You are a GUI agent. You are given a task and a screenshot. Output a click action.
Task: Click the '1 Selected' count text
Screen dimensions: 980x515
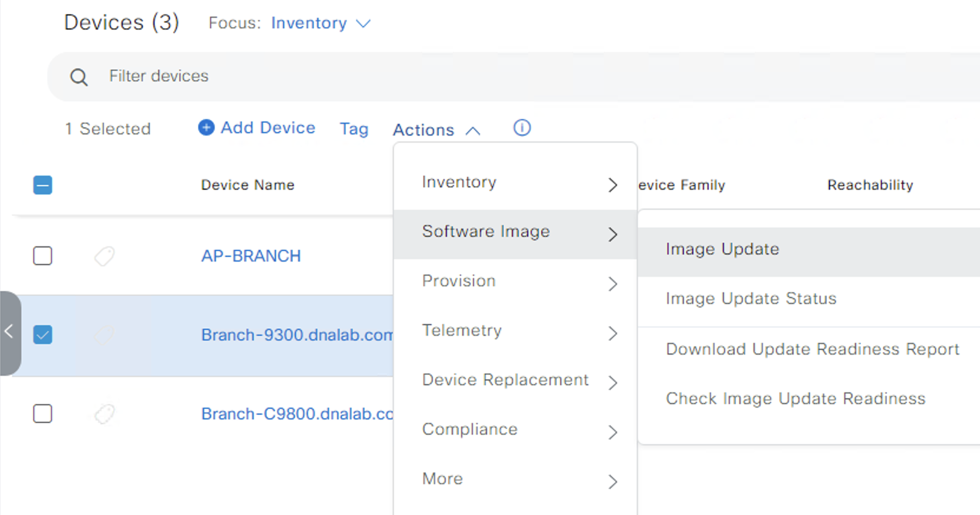click(108, 128)
